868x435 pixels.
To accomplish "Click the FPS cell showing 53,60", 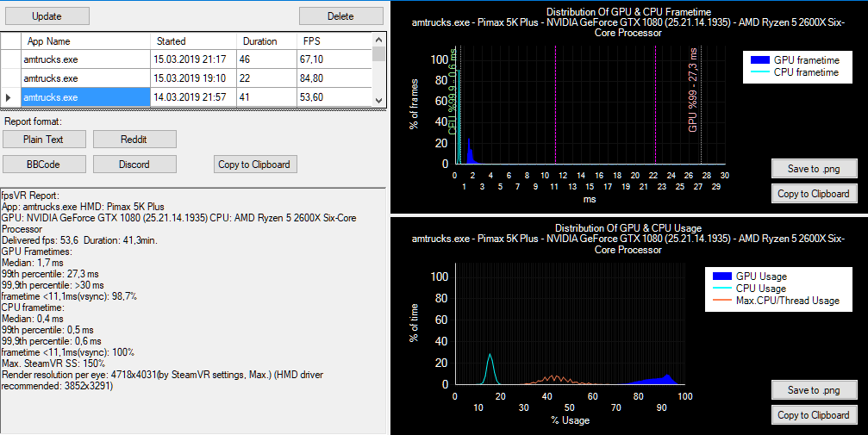I will click(334, 96).
